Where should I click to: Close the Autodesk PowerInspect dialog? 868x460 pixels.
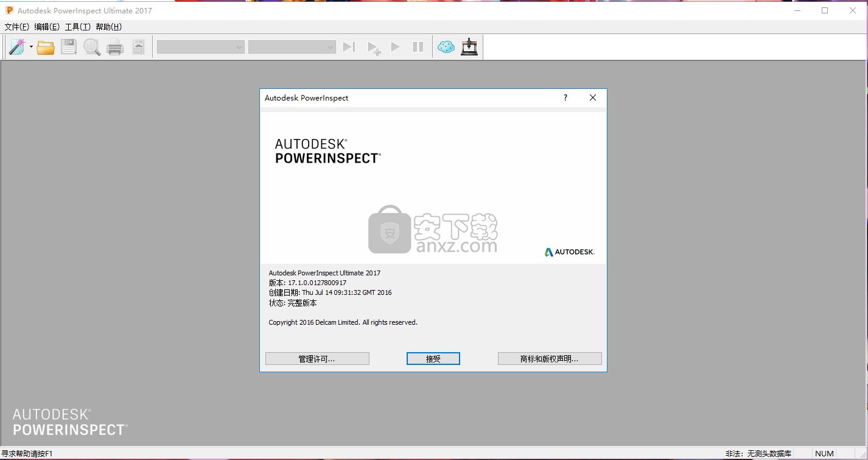(593, 97)
